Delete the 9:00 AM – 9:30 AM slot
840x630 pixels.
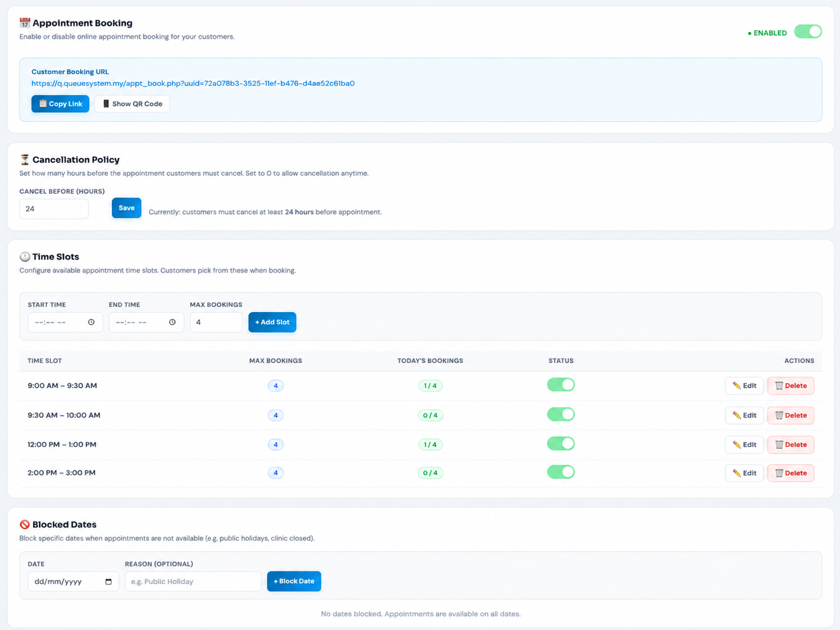coord(791,385)
